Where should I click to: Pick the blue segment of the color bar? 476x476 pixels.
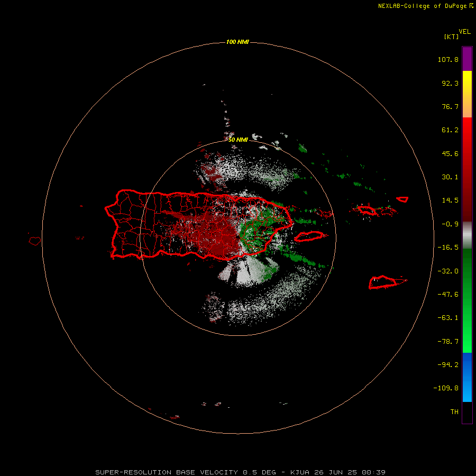coord(467,377)
